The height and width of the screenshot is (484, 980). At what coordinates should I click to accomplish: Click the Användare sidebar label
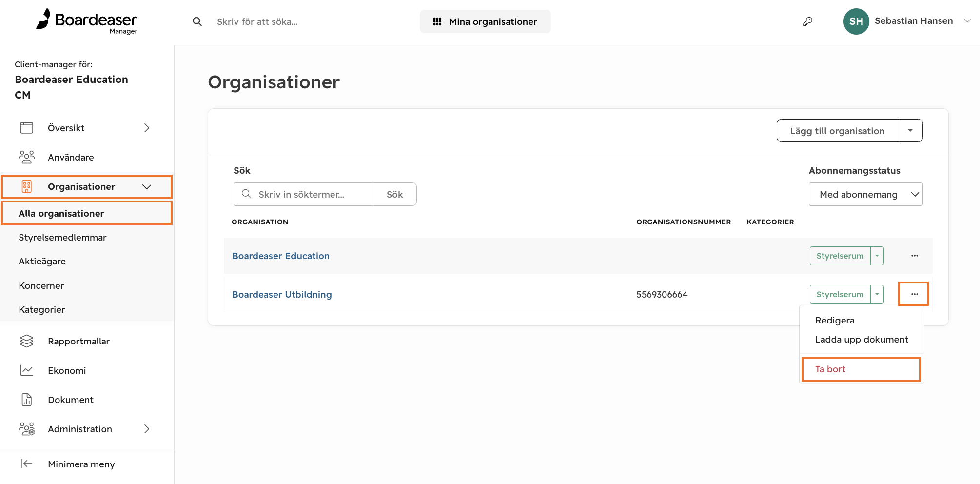71,157
